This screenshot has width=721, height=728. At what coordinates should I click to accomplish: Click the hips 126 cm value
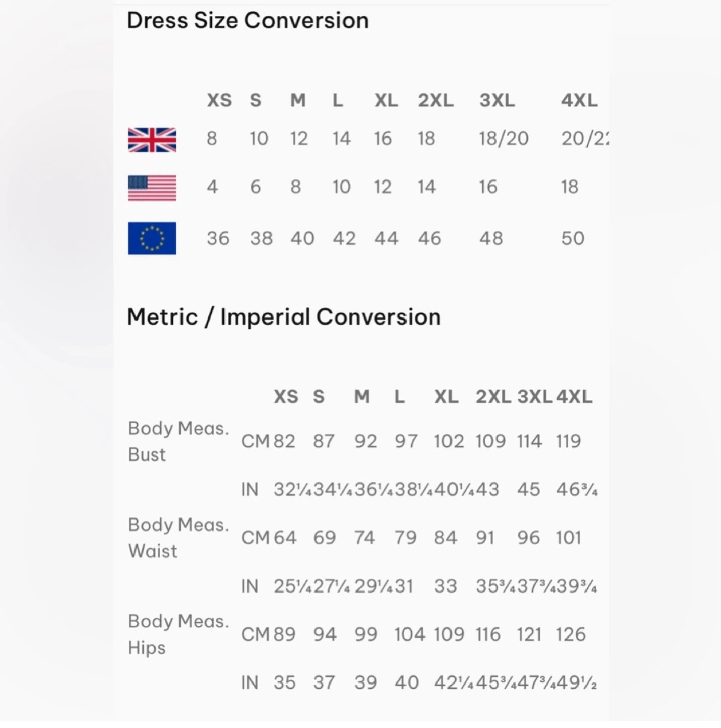(x=570, y=634)
